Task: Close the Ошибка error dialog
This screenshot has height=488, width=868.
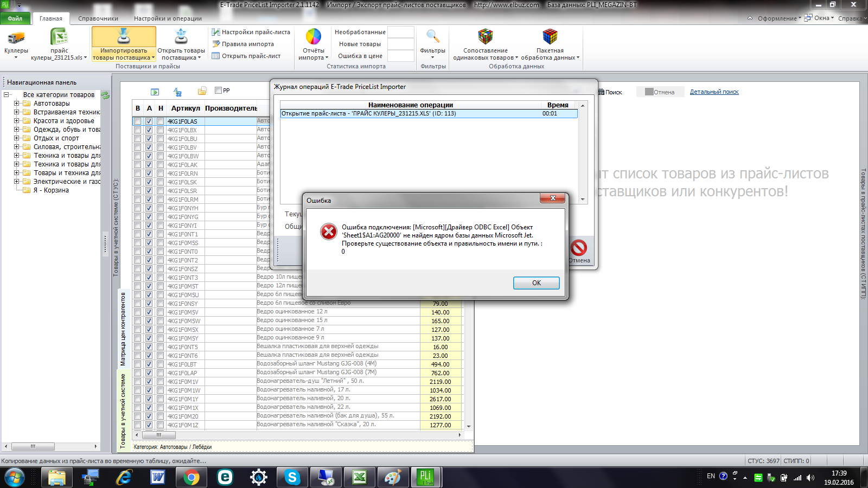Action: click(553, 198)
